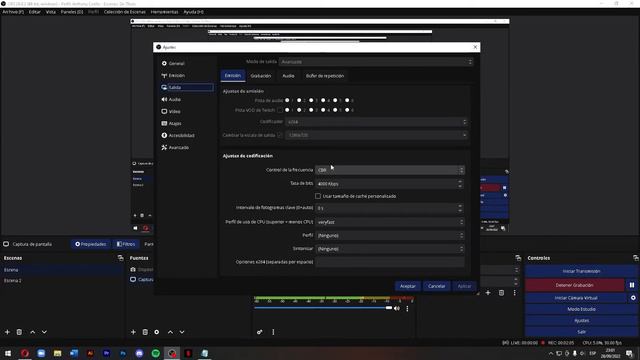Enable Usar tamaño de caché personalizado checkbox
Viewport: 640px width, 360px height.
pyautogui.click(x=318, y=196)
